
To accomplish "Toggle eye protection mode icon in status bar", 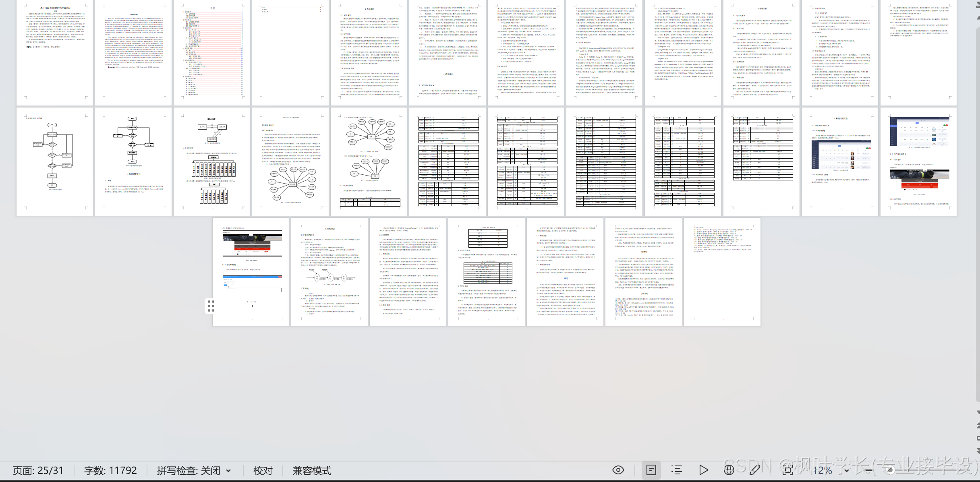I will (x=618, y=470).
